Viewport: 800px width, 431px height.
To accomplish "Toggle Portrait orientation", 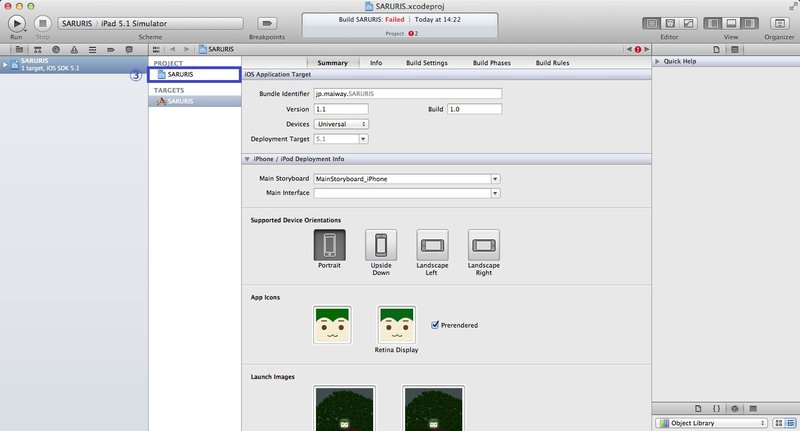I will pos(330,245).
